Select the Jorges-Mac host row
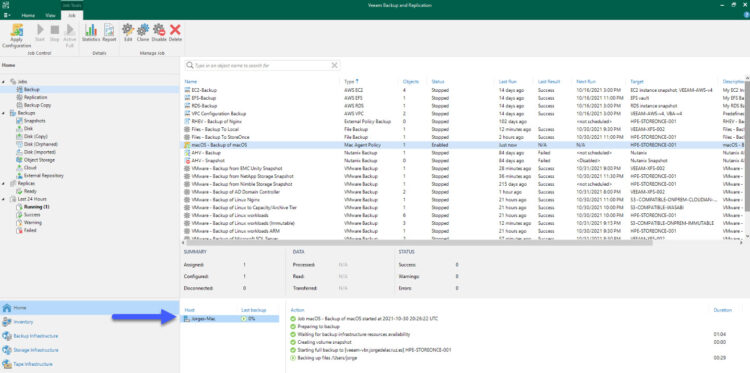Screen dimensions: 750x373 tap(230, 318)
